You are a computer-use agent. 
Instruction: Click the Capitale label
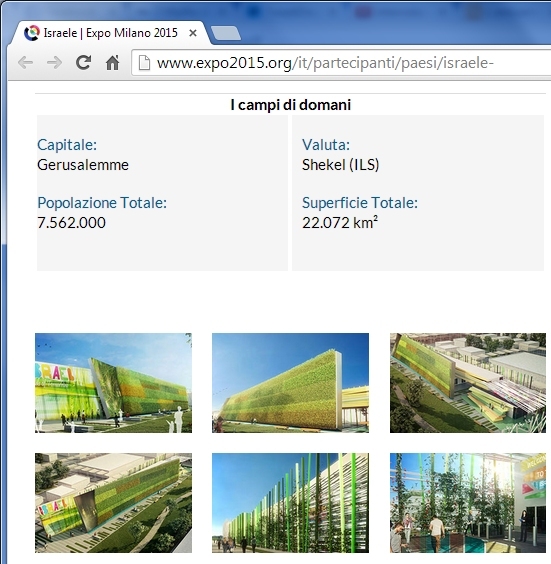(x=67, y=145)
